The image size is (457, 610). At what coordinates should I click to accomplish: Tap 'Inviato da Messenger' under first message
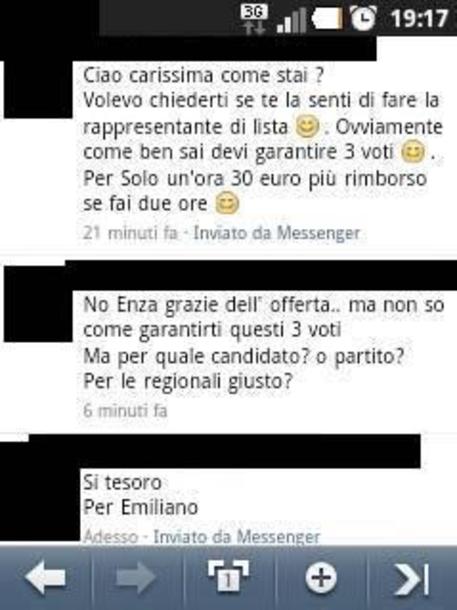pyautogui.click(x=277, y=233)
